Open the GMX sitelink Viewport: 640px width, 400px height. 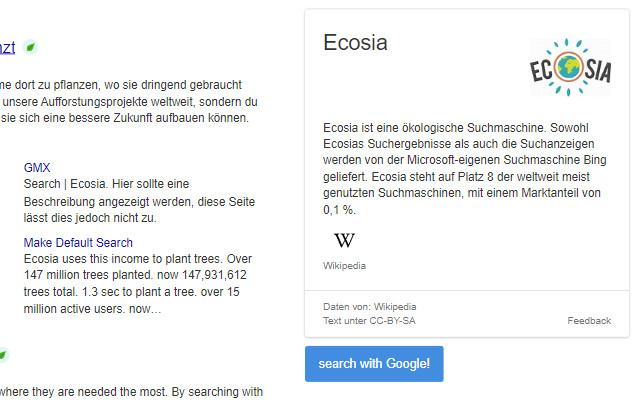coord(37,168)
